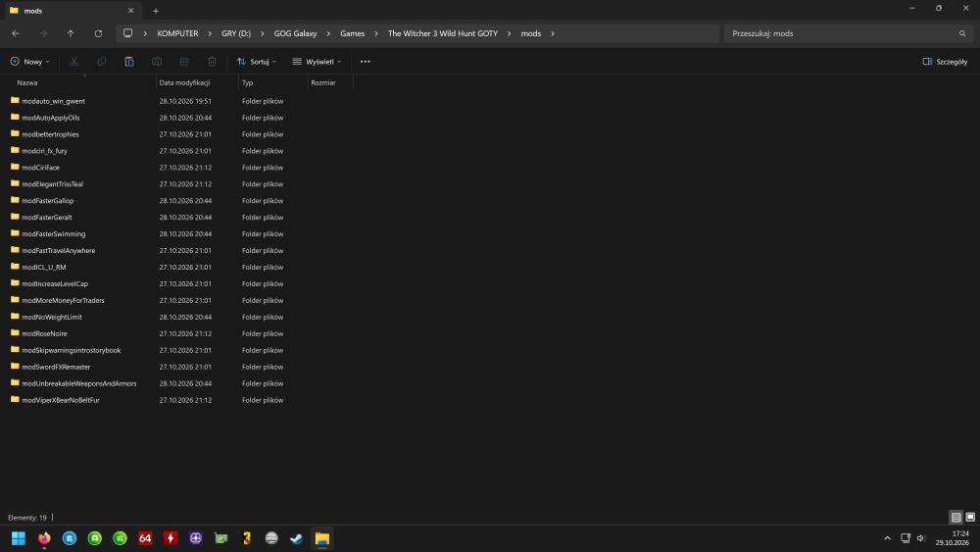980x552 pixels.
Task: Click the Share icon in toolbar
Action: 184,61
